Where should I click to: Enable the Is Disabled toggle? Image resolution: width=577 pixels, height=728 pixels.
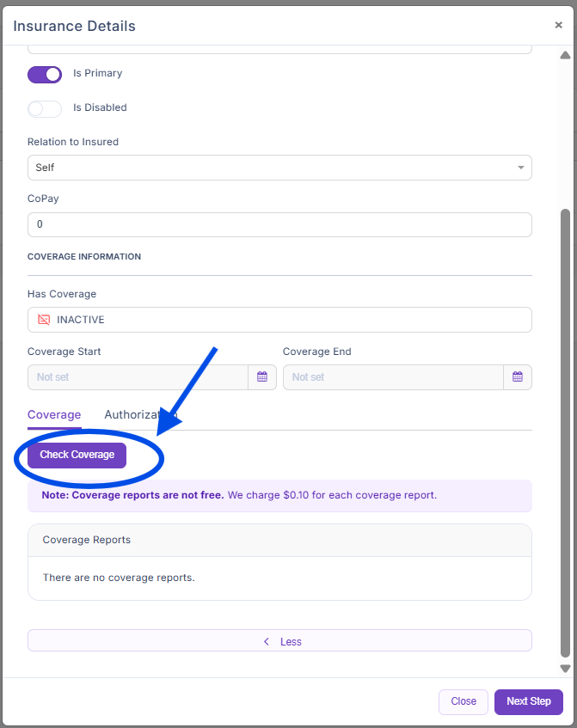[x=45, y=108]
